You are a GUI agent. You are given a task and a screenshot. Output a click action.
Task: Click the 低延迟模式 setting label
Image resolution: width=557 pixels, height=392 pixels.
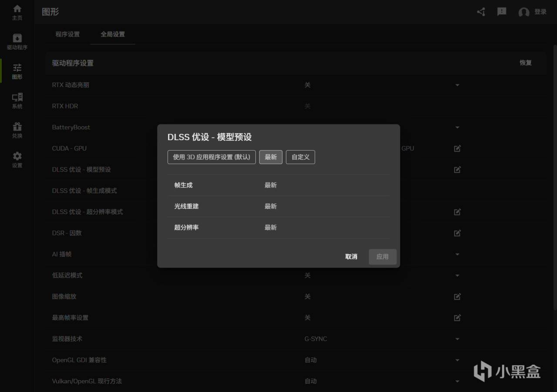(67, 275)
